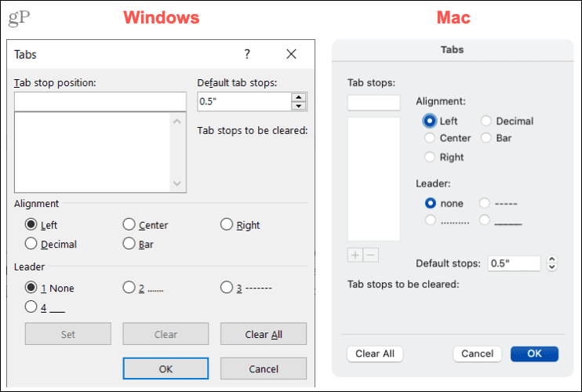Image resolution: width=582 pixels, height=392 pixels.
Task: Increase Default tab stops with the up spinner arrow
Action: click(x=299, y=97)
